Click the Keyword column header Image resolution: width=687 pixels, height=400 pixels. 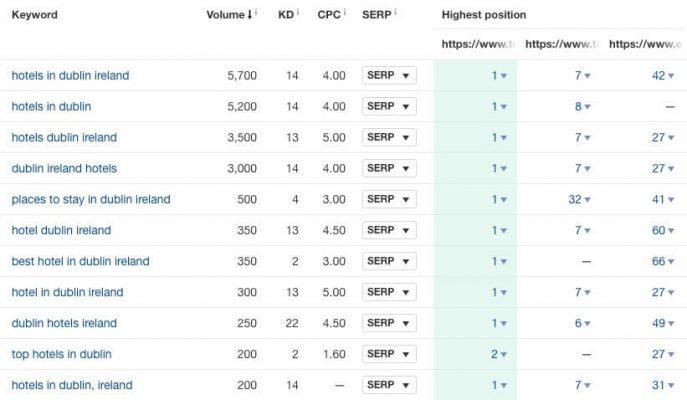click(x=34, y=15)
